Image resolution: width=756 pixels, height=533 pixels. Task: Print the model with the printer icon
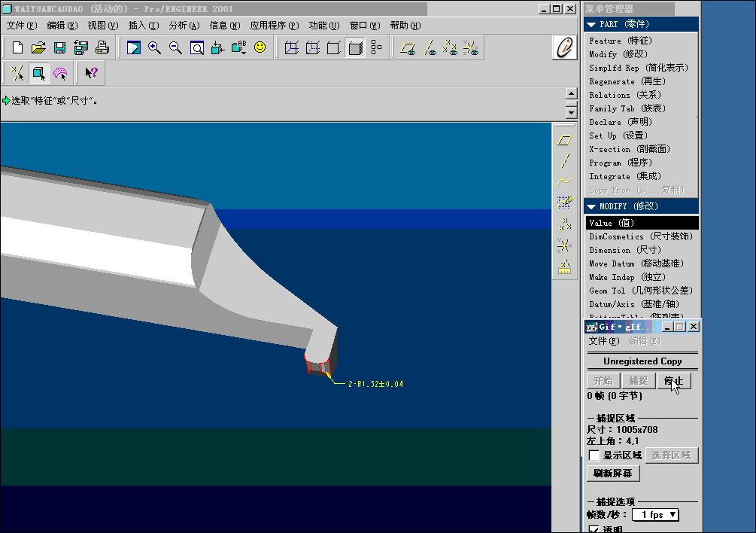(x=102, y=47)
